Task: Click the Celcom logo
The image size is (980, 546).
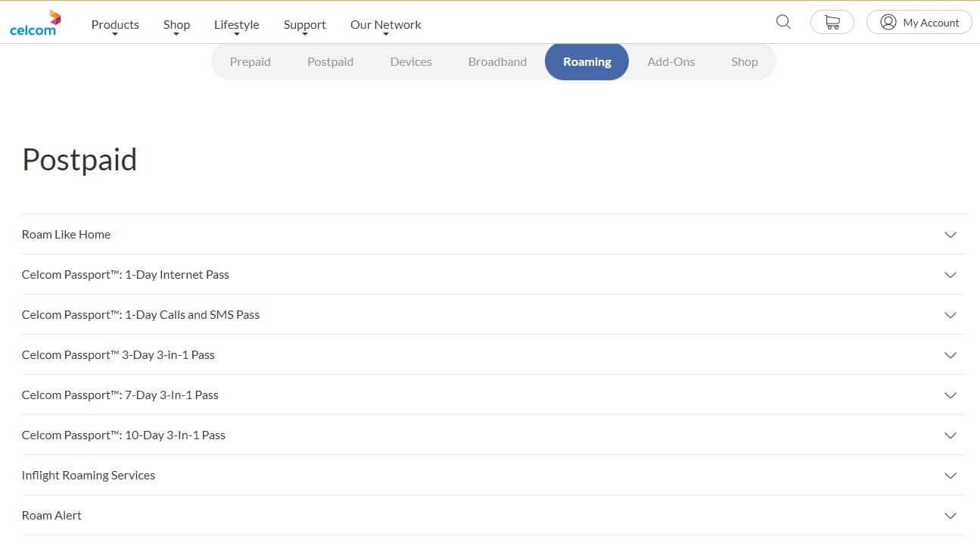Action: (x=36, y=23)
